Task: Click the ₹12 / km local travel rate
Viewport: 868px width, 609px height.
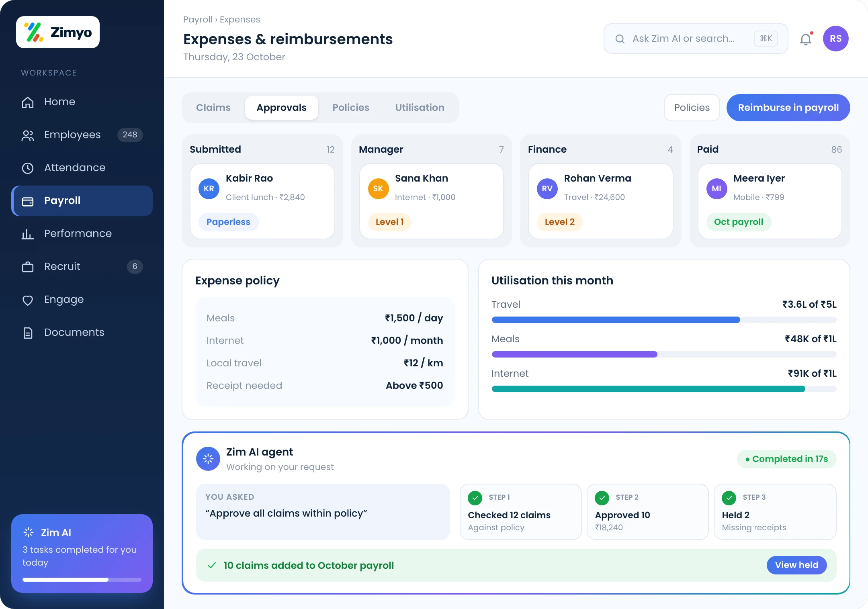Action: (x=423, y=363)
